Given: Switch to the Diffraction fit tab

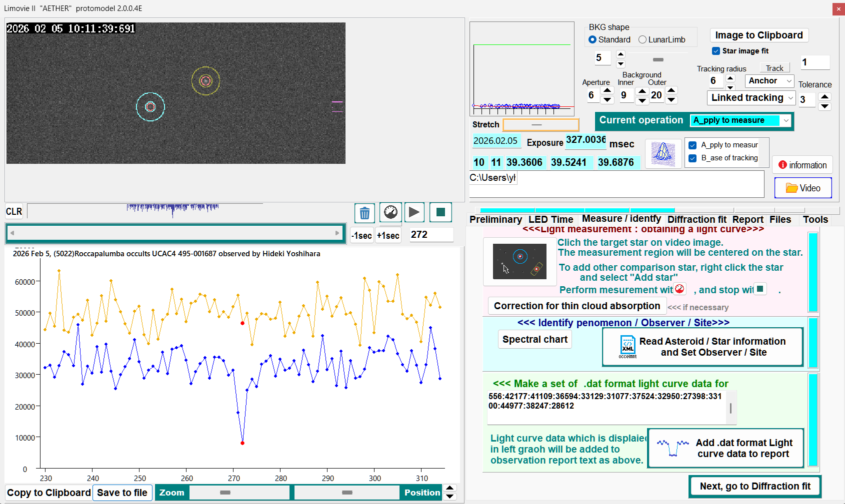Looking at the screenshot, I should (x=696, y=219).
